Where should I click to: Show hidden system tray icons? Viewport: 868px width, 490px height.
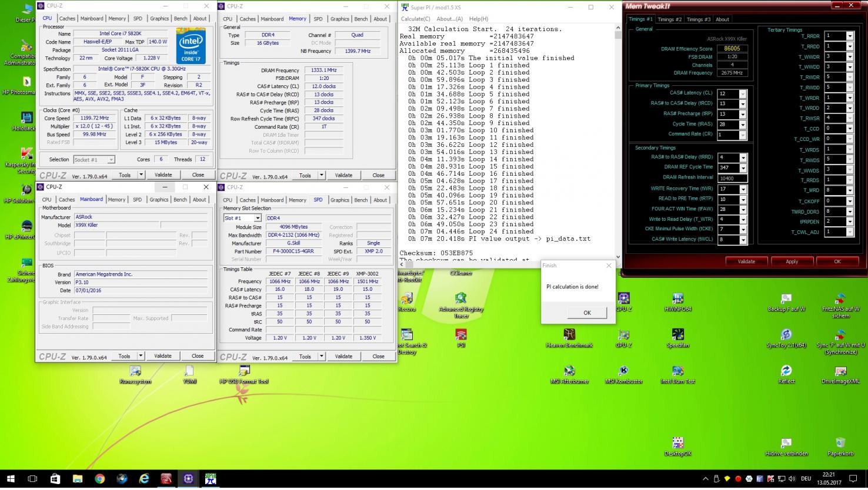click(706, 479)
